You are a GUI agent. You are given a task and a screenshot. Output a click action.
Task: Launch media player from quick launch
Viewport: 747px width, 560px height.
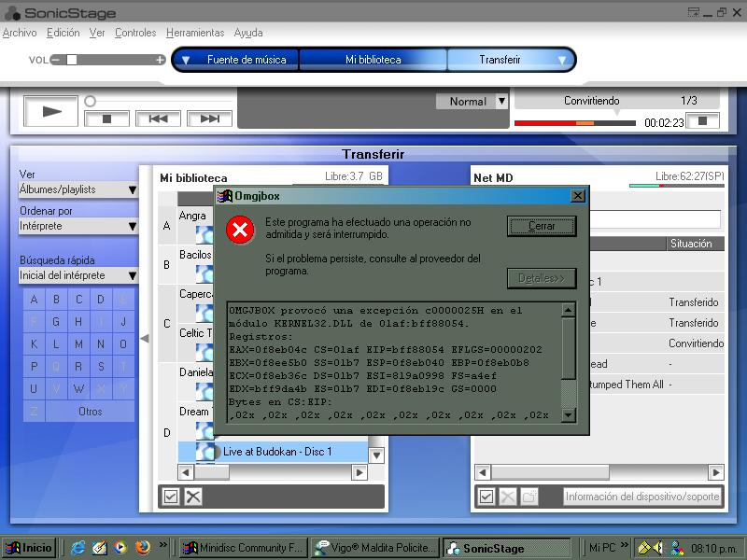point(120,548)
